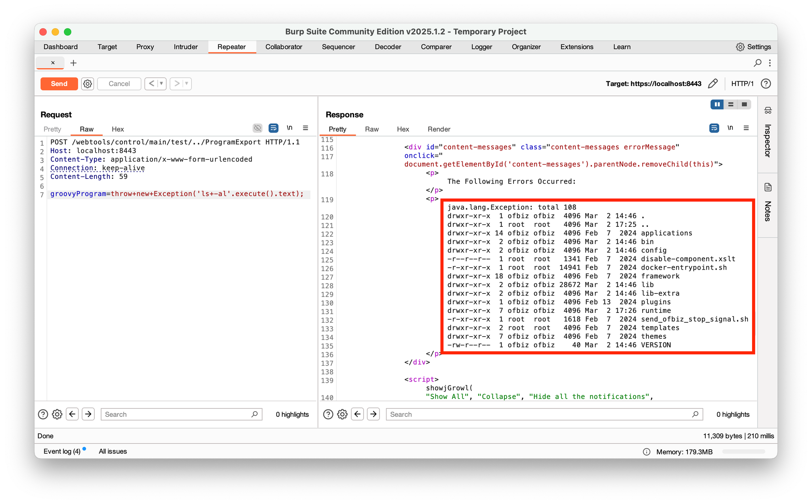The height and width of the screenshot is (504, 812).
Task: Jump to next response search match
Action: tap(373, 414)
